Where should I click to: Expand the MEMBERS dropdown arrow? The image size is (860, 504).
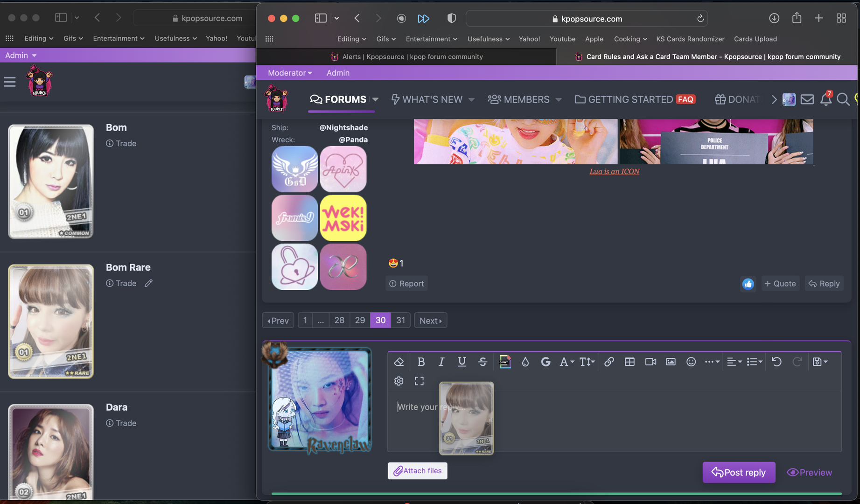click(559, 99)
